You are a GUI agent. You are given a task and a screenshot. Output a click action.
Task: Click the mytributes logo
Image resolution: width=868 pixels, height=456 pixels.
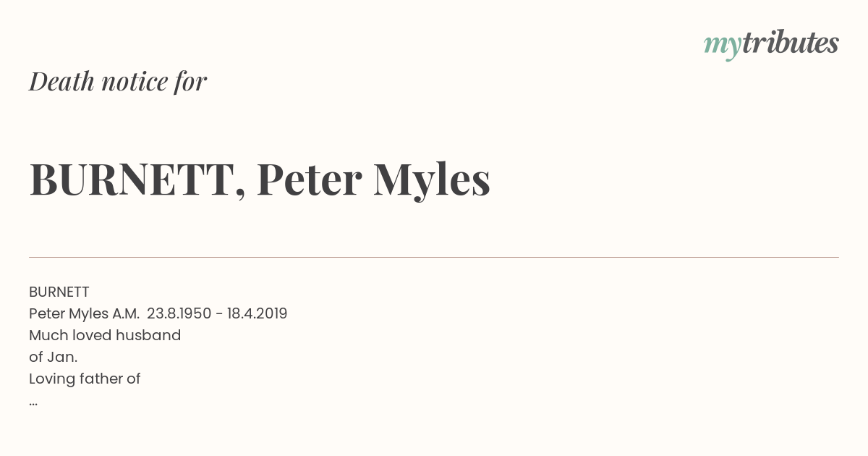770,43
